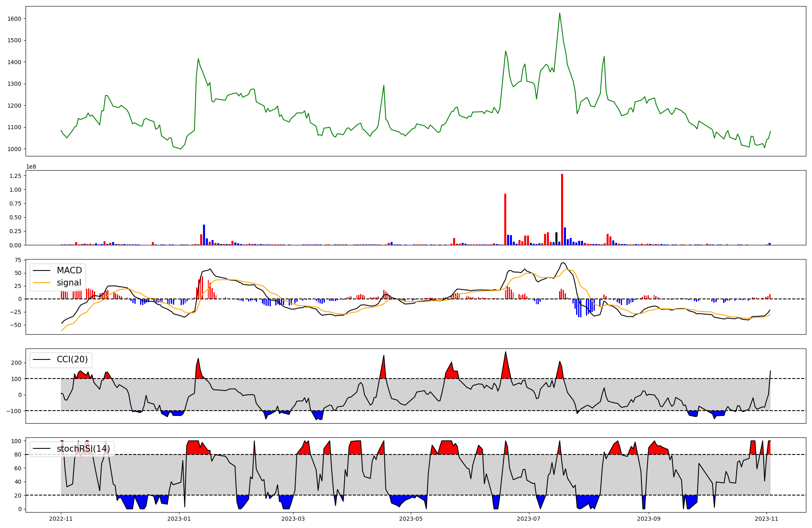
Task: Click the second-tallest red volume bar
Action: (x=505, y=219)
